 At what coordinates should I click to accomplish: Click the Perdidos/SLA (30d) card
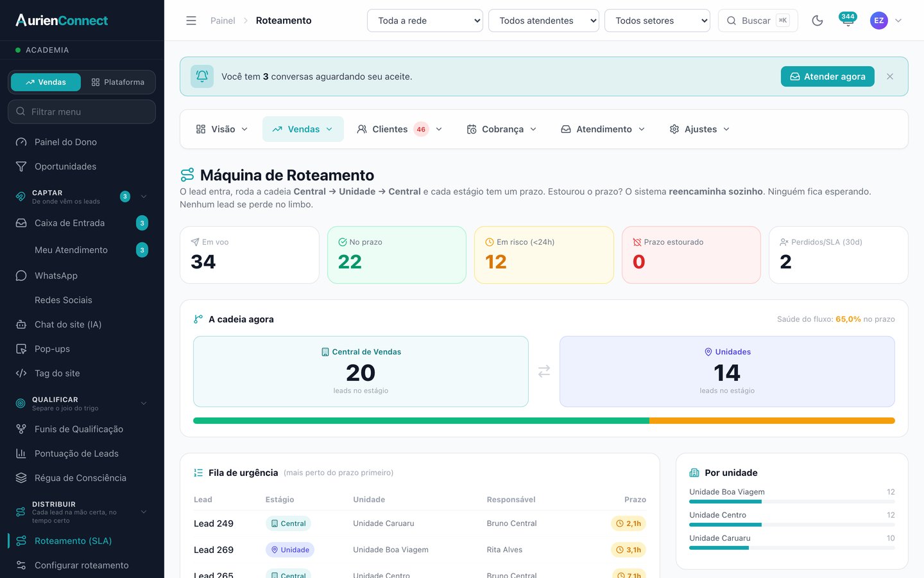(839, 255)
